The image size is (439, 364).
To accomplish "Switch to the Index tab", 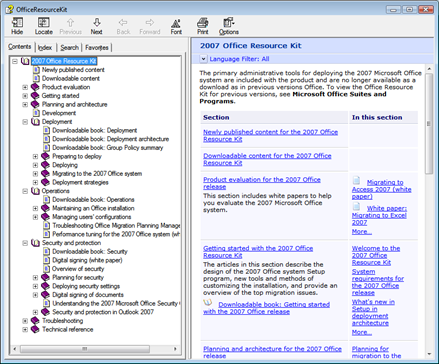I will pyautogui.click(x=45, y=48).
